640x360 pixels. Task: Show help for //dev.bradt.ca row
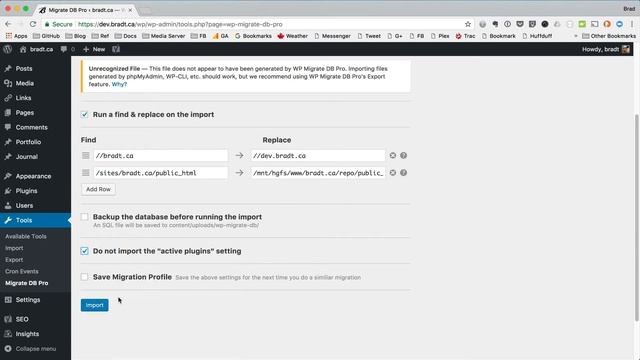[403, 156]
